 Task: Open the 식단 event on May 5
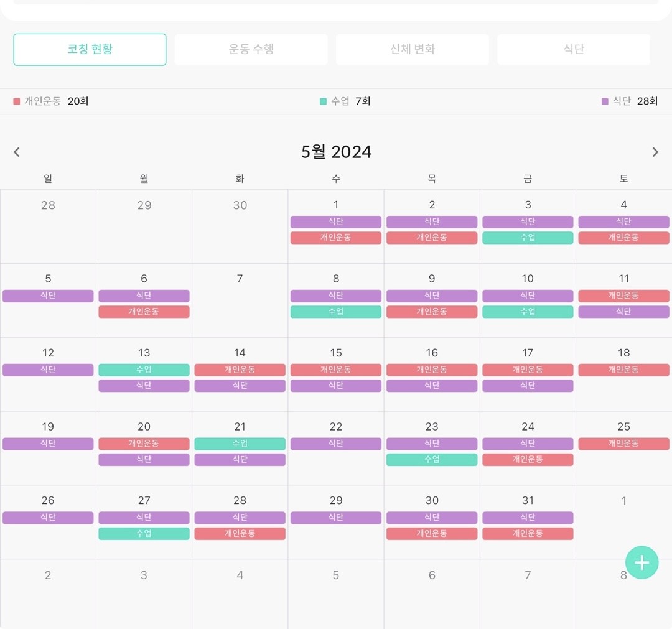pyautogui.click(x=48, y=296)
